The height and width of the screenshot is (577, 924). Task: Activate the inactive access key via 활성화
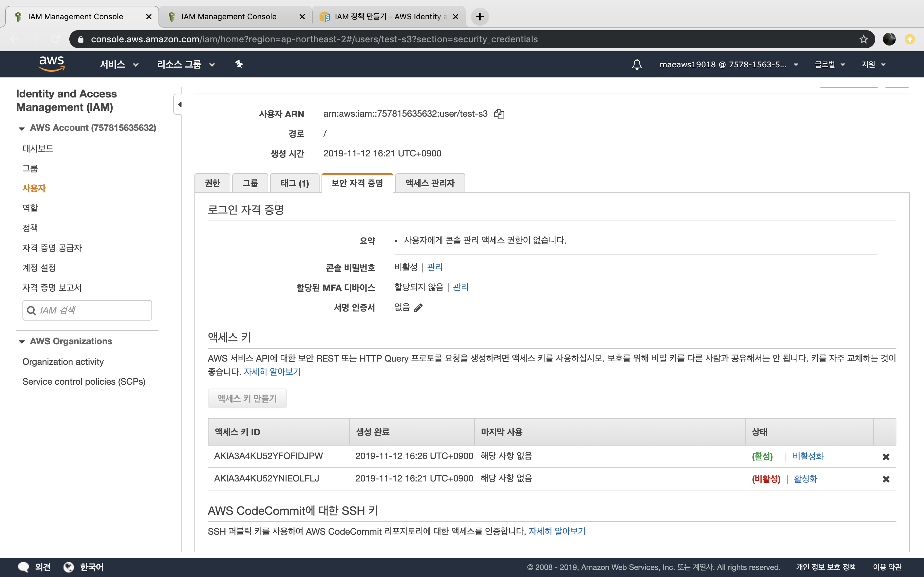805,479
